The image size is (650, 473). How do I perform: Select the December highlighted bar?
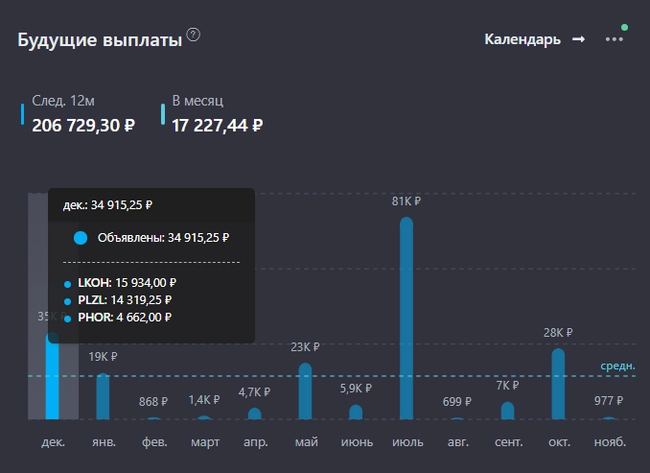pos(52,380)
